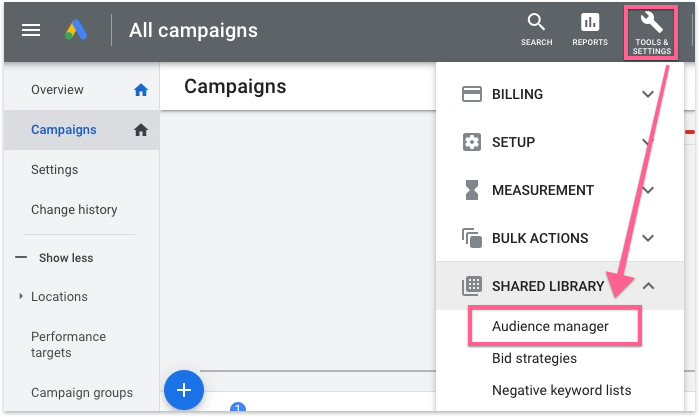Open the Search magnifier tool
This screenshot has height=417, width=699.
pyautogui.click(x=536, y=30)
